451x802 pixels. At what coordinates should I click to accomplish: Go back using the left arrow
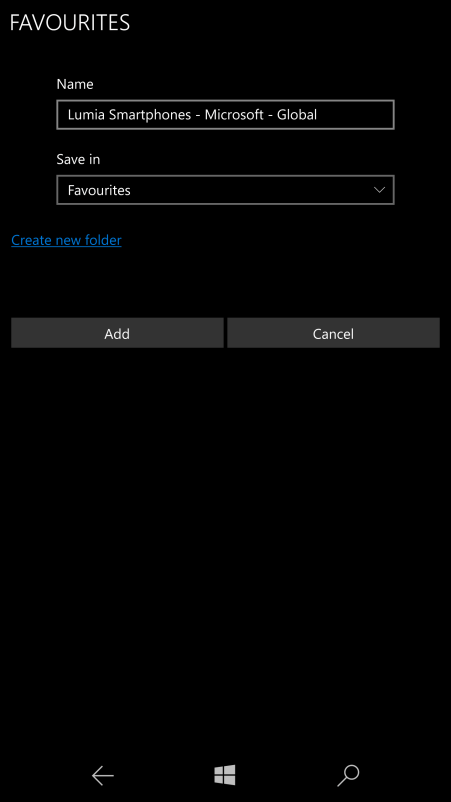pyautogui.click(x=102, y=775)
